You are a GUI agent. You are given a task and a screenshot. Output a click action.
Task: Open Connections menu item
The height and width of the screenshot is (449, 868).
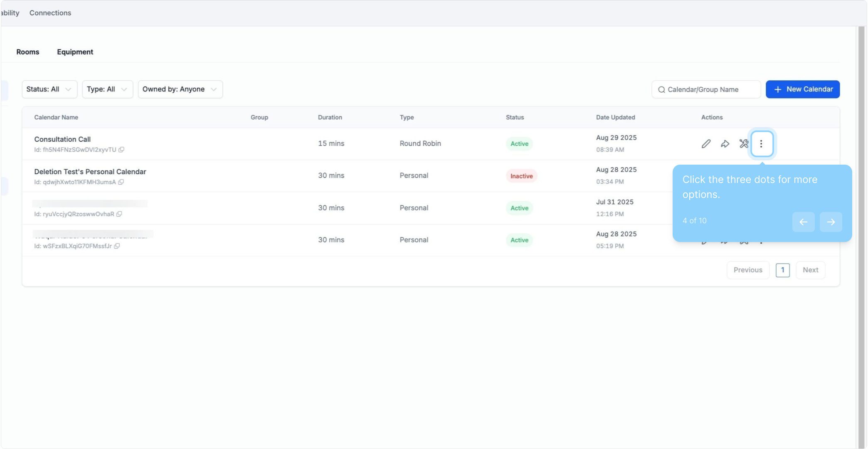(x=50, y=13)
